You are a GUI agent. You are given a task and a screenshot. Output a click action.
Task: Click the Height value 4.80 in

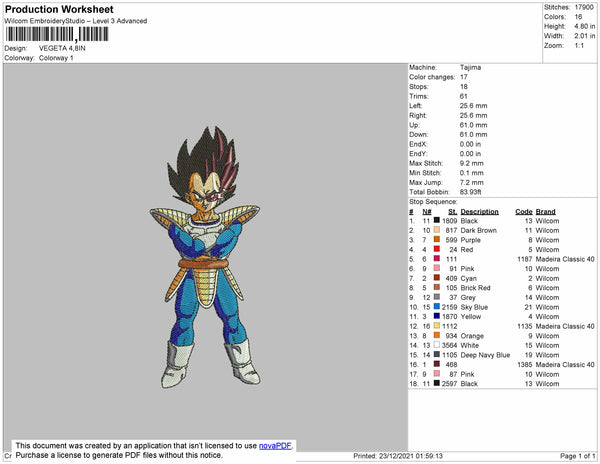pos(584,26)
